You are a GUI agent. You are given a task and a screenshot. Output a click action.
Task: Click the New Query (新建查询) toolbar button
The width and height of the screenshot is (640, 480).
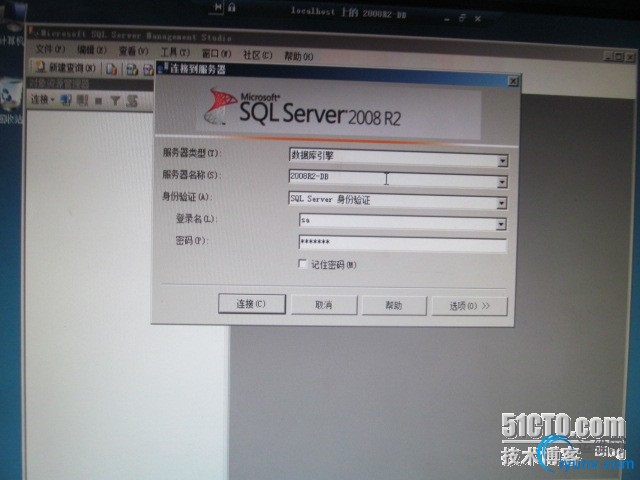click(x=65, y=67)
